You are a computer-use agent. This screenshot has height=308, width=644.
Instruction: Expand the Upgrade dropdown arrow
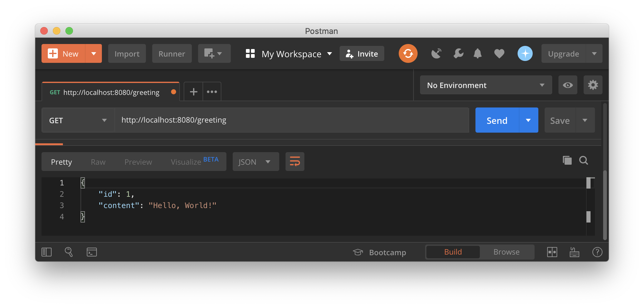click(594, 54)
